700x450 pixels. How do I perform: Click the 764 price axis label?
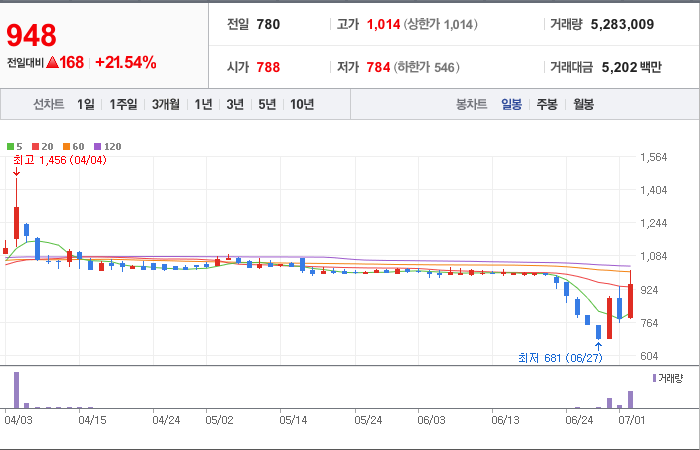[650, 323]
